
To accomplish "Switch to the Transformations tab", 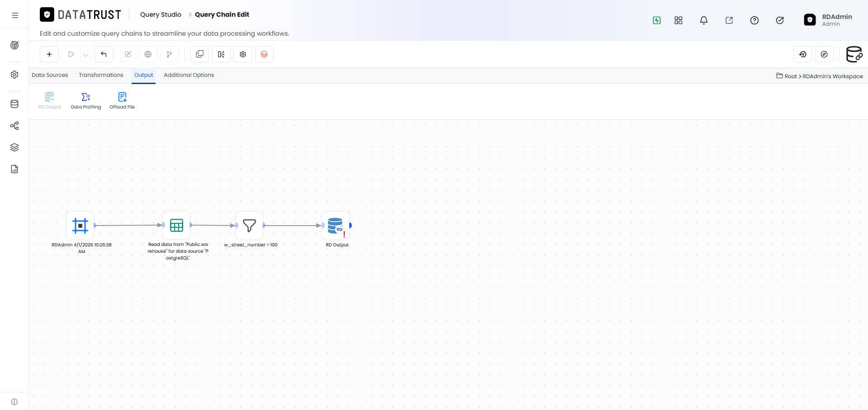I will point(101,75).
